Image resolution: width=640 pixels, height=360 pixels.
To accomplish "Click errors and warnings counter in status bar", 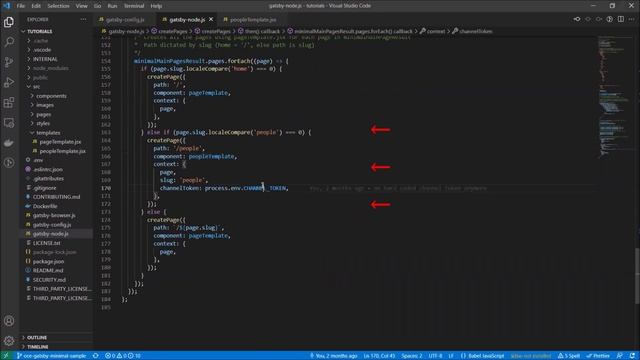I will [x=123, y=356].
